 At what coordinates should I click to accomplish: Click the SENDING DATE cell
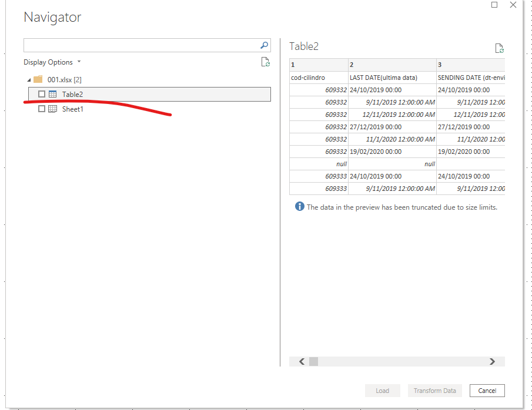click(x=471, y=78)
